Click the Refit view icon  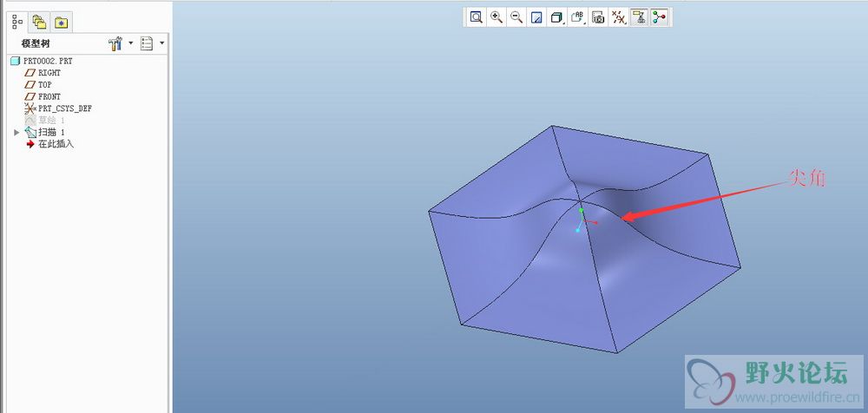tap(476, 17)
